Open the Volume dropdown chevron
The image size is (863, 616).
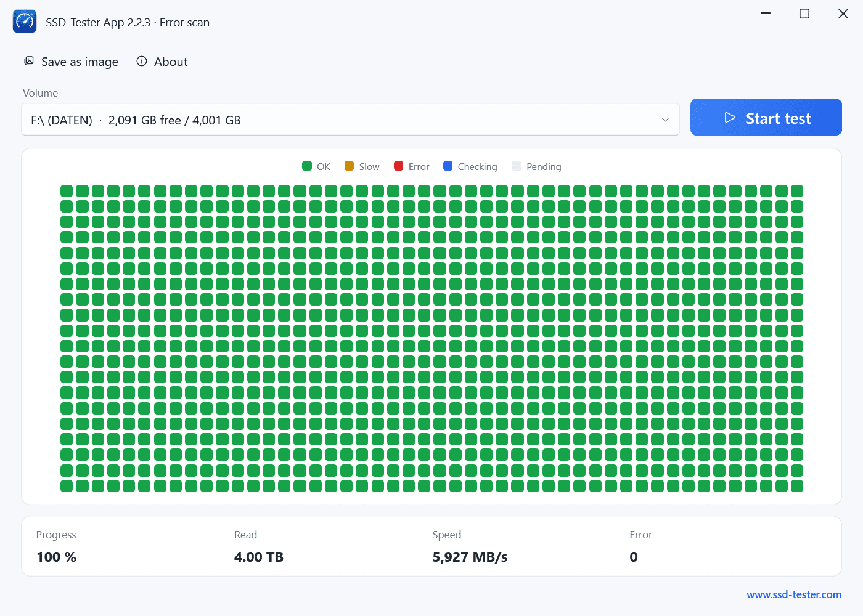(665, 120)
